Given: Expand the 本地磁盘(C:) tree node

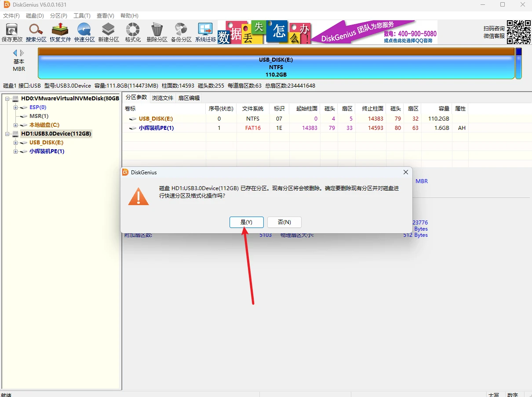Looking at the screenshot, I should coord(15,125).
